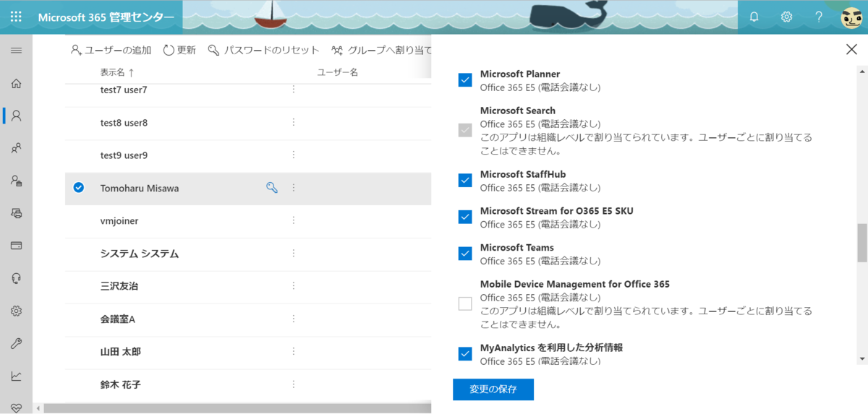Open Users section in sidebar
868x414 pixels.
pyautogui.click(x=16, y=116)
